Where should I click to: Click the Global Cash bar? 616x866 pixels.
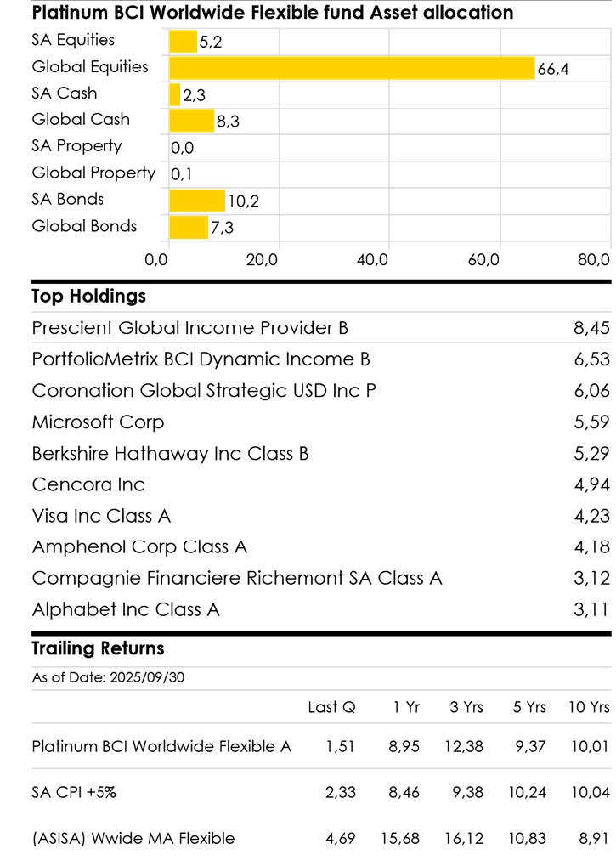pyautogui.click(x=191, y=121)
